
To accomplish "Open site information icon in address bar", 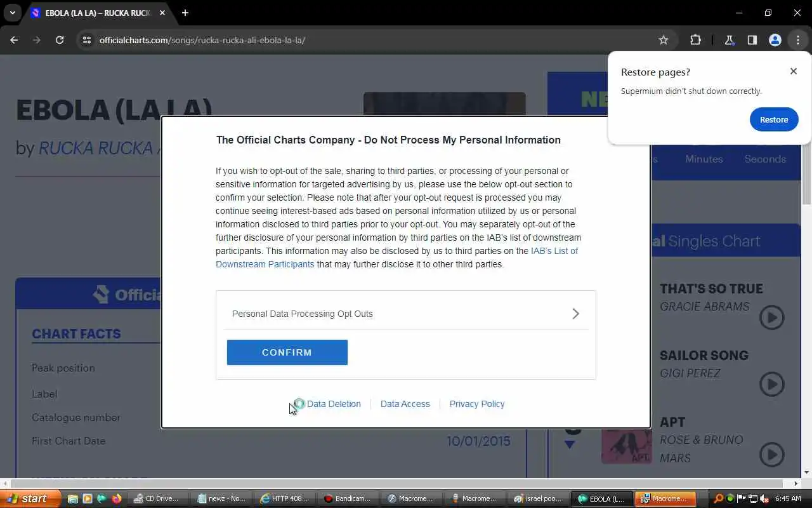I will click(x=87, y=40).
